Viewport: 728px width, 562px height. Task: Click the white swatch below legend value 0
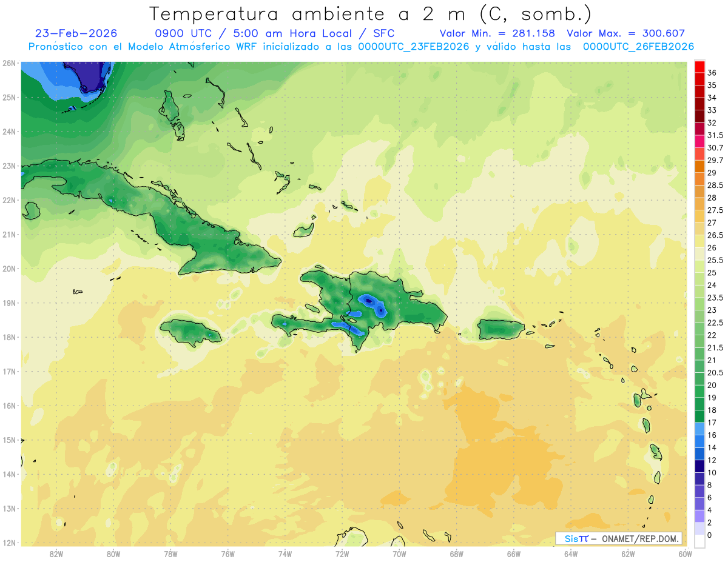(x=699, y=541)
